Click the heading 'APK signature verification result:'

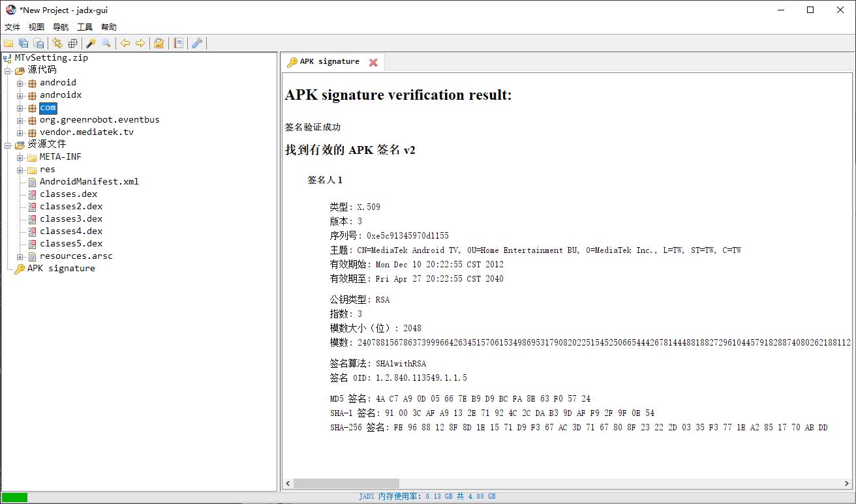(399, 95)
